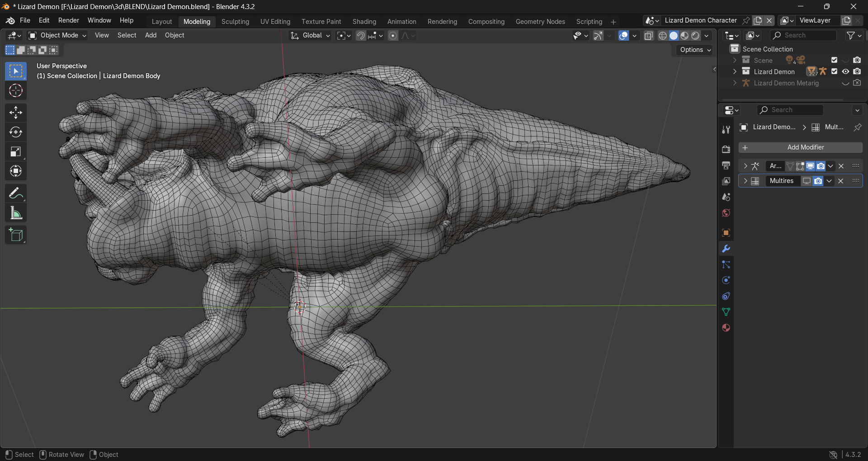Viewport: 868px width, 461px height.
Task: Open the Physics properties tab
Action: click(726, 280)
